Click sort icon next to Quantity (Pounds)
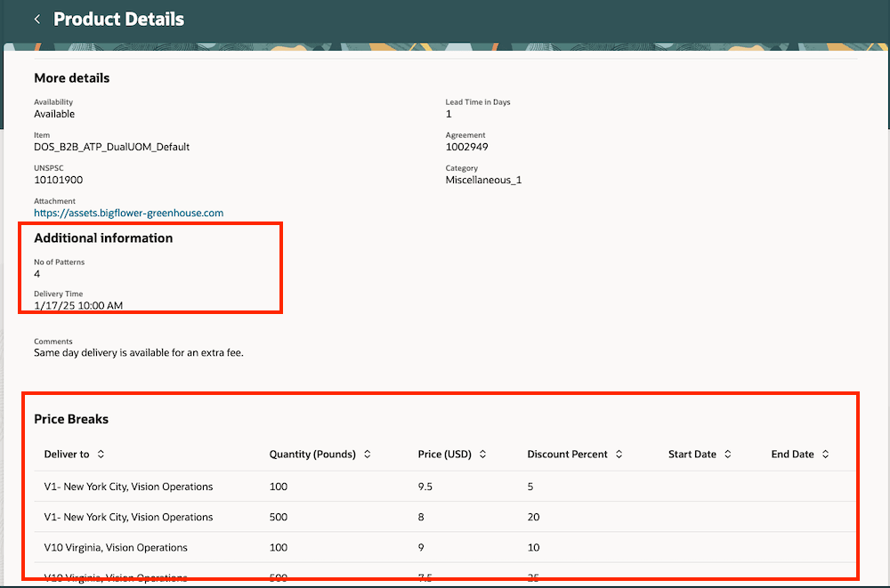 (367, 455)
